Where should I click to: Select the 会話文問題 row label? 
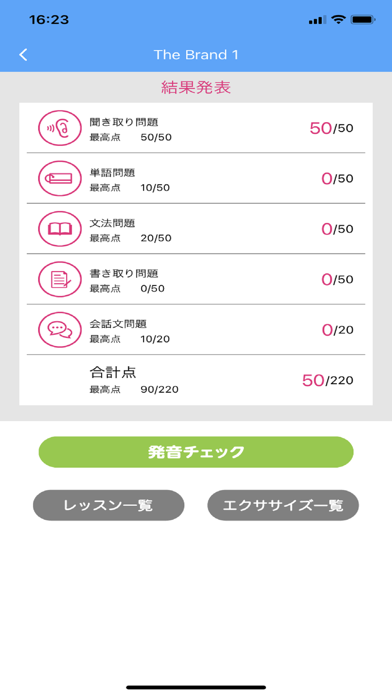pos(118,324)
